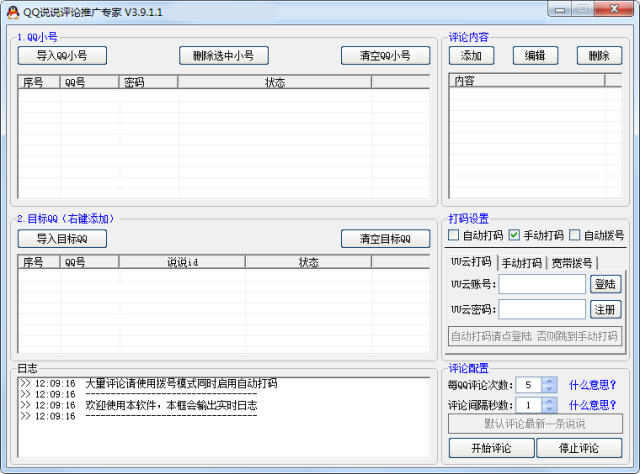Viewport: 640px width, 474px height.
Task: Click the 说说id column header
Action: [182, 262]
